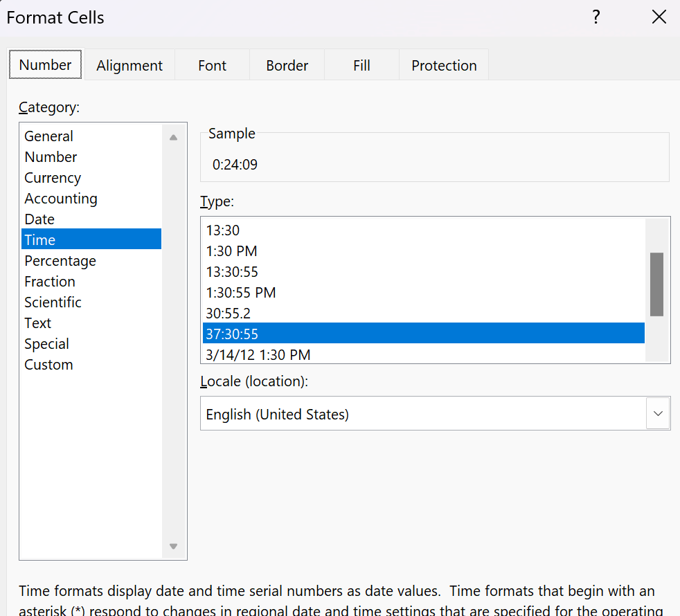Open the Font tab

[212, 66]
